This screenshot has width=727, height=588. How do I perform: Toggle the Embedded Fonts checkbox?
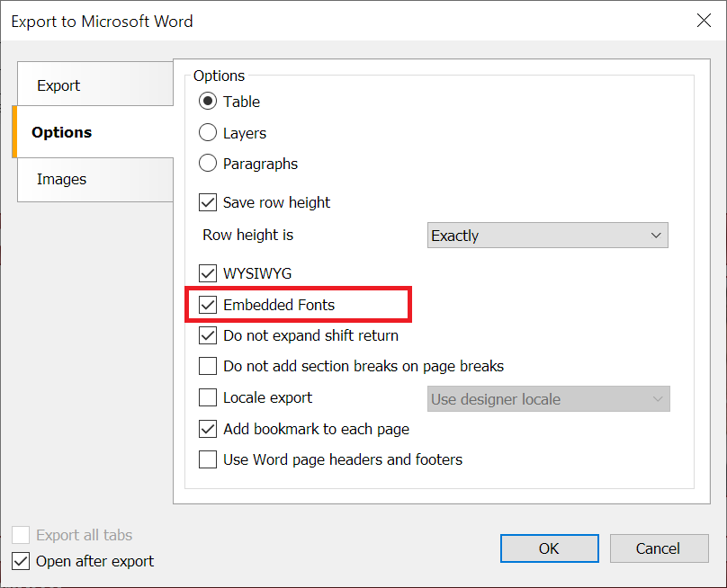click(208, 305)
